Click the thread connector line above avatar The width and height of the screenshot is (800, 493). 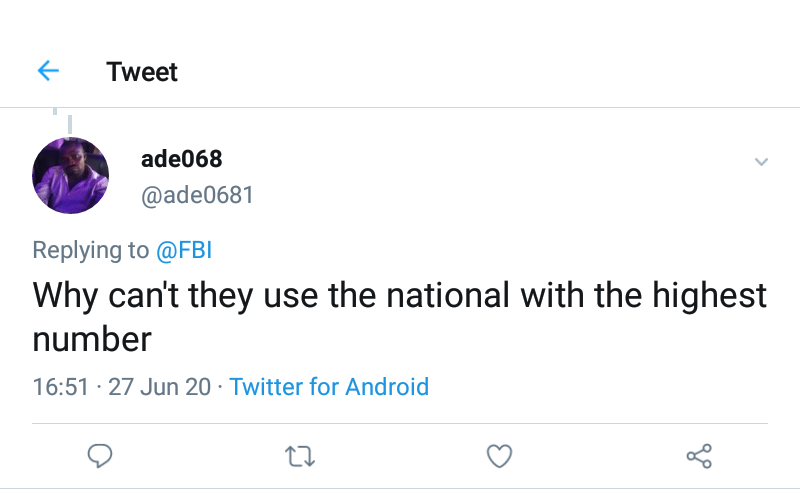(x=69, y=122)
